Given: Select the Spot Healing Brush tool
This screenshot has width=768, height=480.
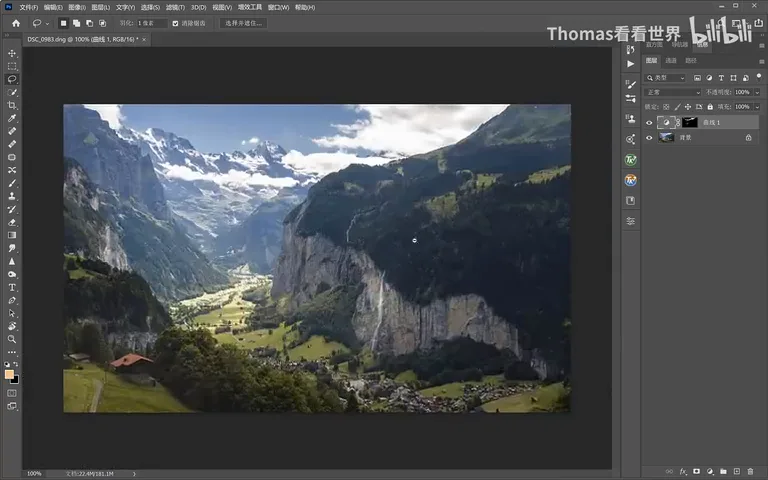Looking at the screenshot, I should tap(12, 131).
